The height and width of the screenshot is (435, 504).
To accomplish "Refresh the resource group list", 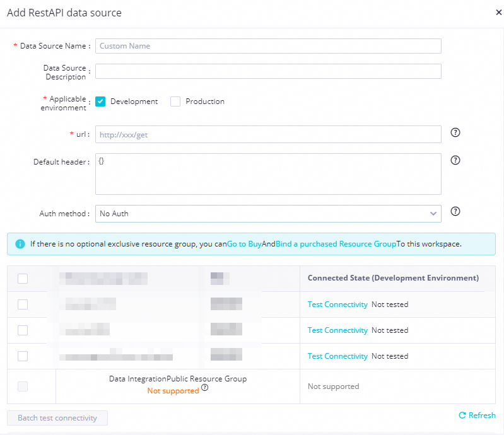I will coord(477,415).
